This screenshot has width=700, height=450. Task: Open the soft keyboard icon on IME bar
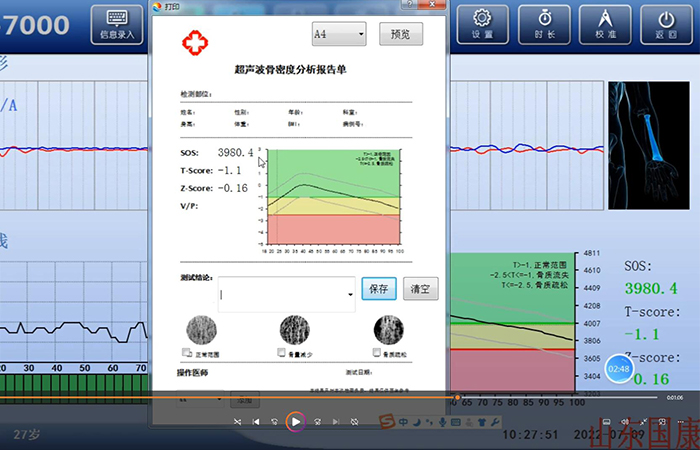tap(456, 422)
